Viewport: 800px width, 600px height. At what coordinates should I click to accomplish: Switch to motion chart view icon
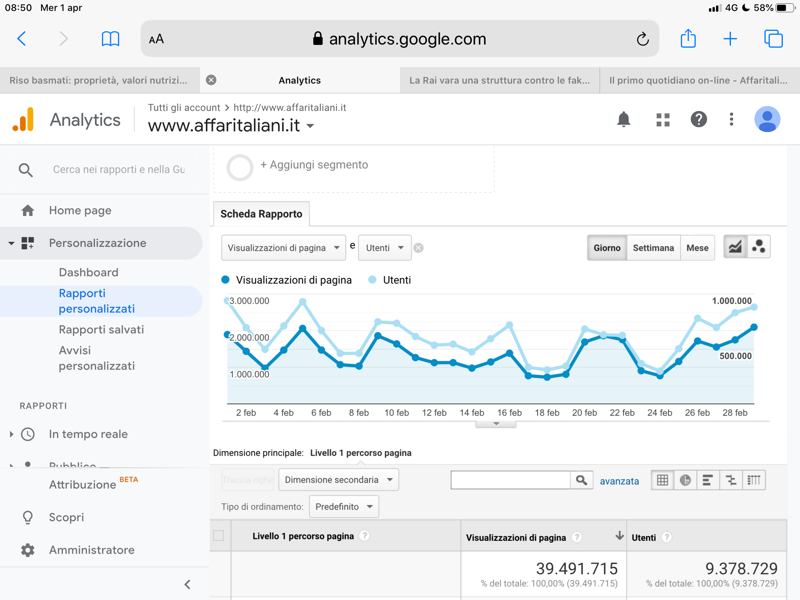click(x=759, y=247)
